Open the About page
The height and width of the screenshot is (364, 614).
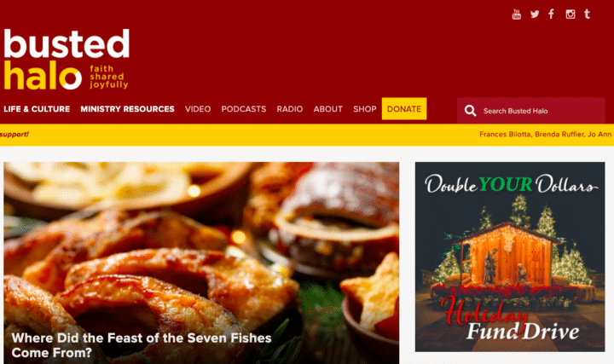pos(327,109)
